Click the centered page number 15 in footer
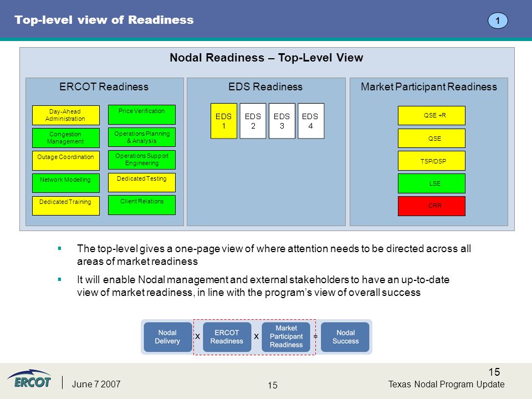The image size is (532, 399). pos(273,385)
